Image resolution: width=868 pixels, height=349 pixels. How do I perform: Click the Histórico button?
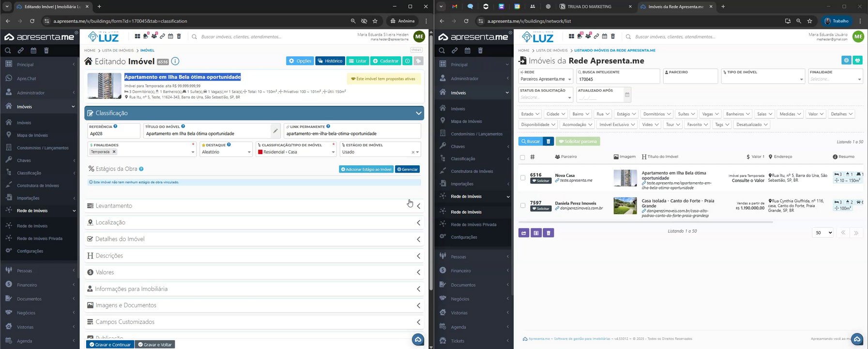[x=330, y=61]
